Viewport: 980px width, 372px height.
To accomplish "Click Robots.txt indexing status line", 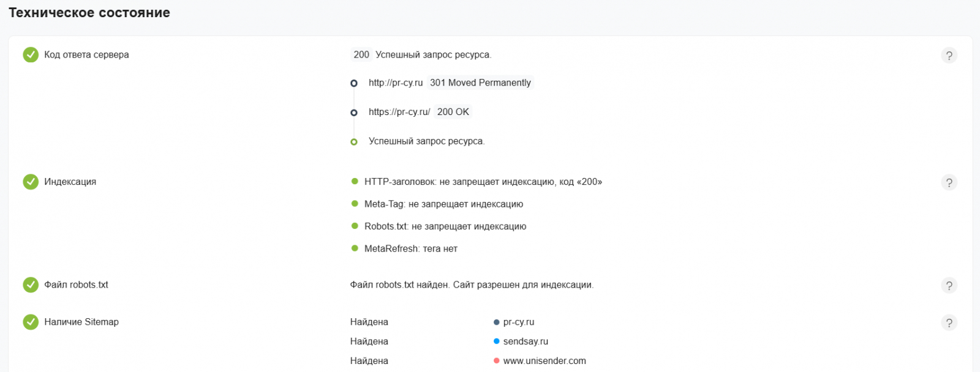I will click(445, 226).
